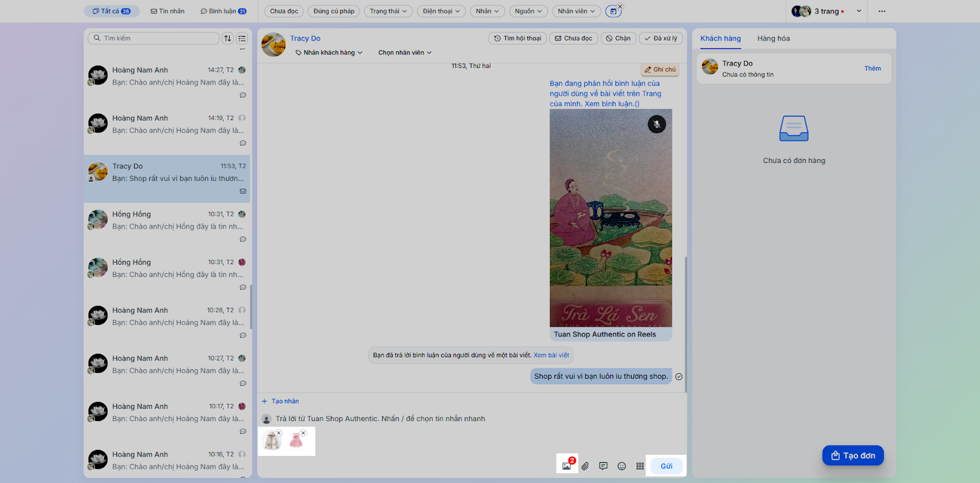This screenshot has height=483, width=980.
Task: Clear the calendar date filter
Action: tap(620, 7)
